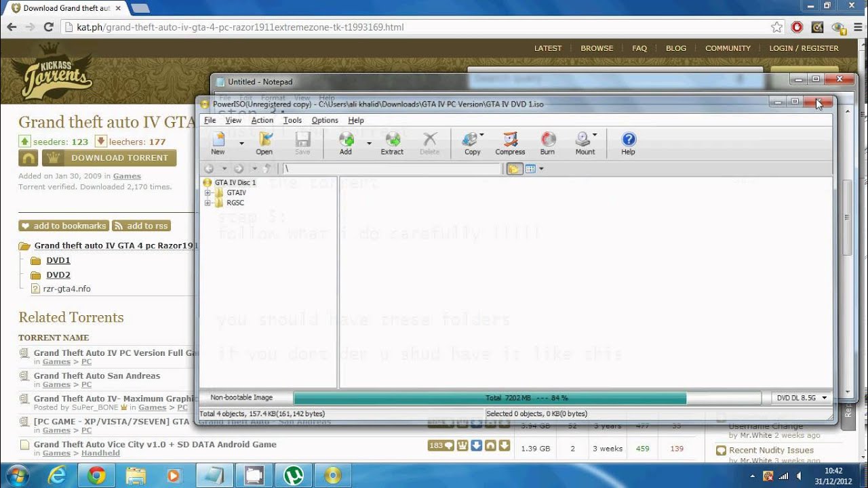The width and height of the screenshot is (868, 488).
Task: Open the View menu in PowerISO
Action: 233,120
